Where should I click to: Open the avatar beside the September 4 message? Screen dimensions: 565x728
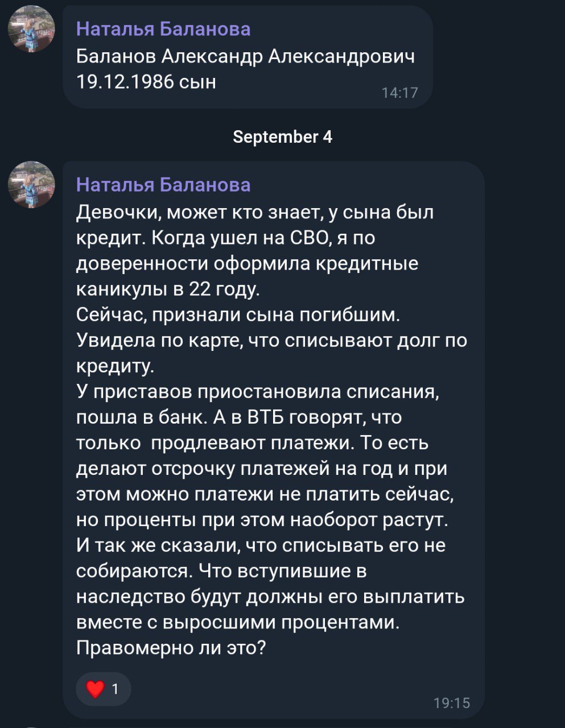31,184
